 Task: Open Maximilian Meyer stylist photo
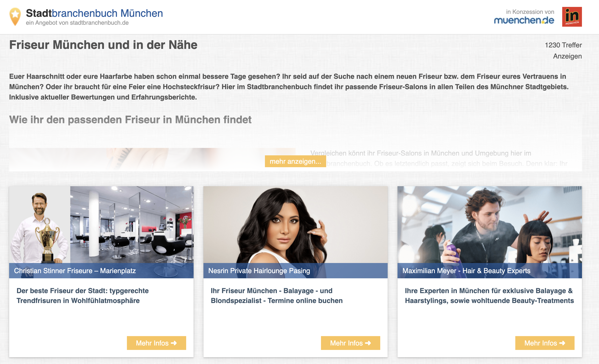[490, 224]
